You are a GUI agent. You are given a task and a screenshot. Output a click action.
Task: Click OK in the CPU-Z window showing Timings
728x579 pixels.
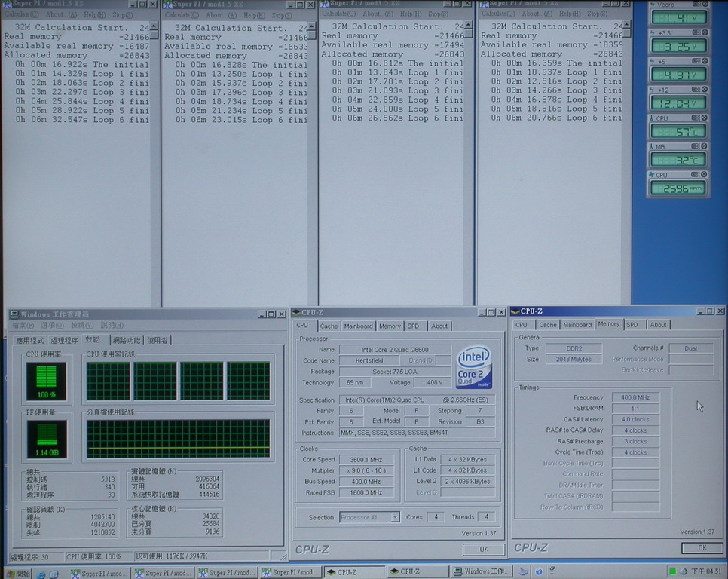[702, 548]
